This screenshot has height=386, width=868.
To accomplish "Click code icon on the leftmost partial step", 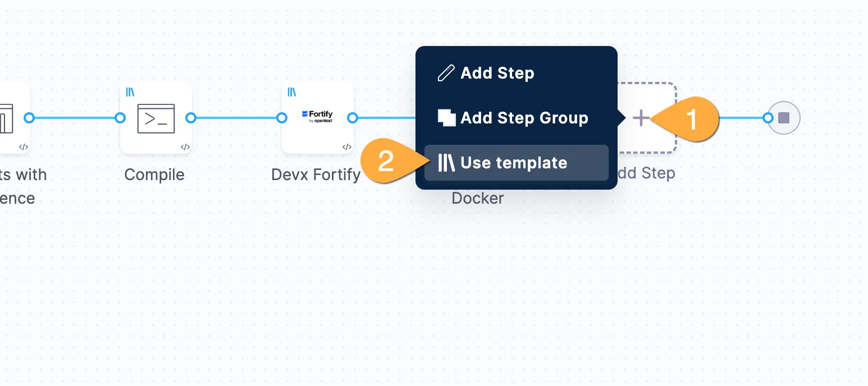I will tap(24, 147).
